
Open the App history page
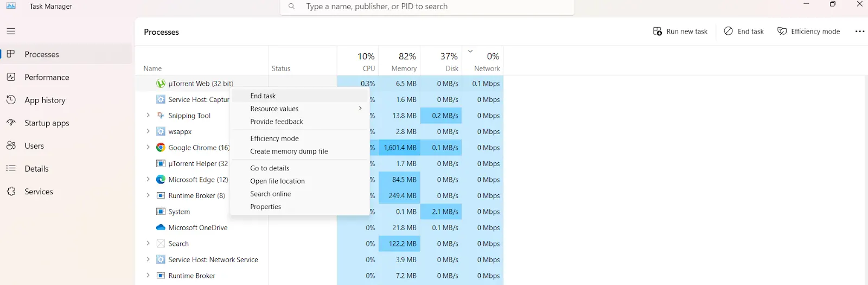pyautogui.click(x=67, y=100)
